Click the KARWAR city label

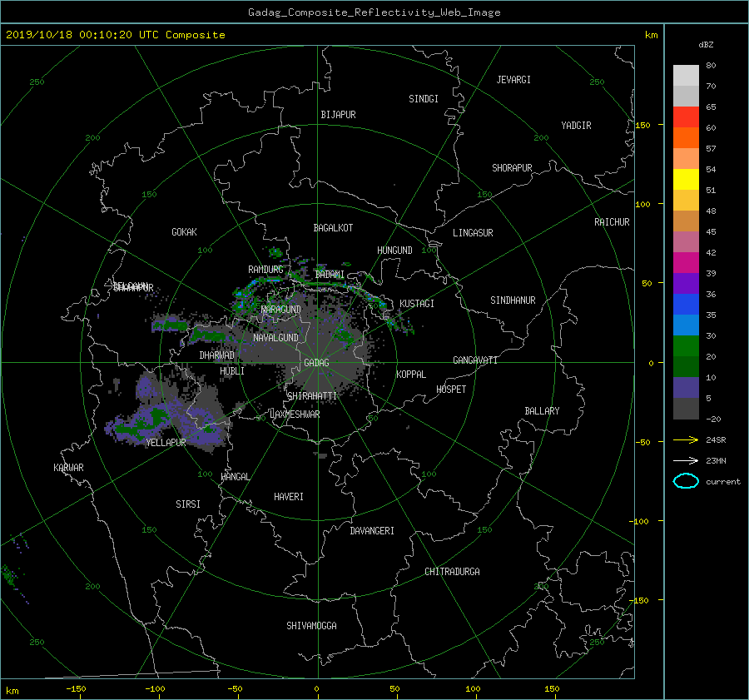(68, 468)
